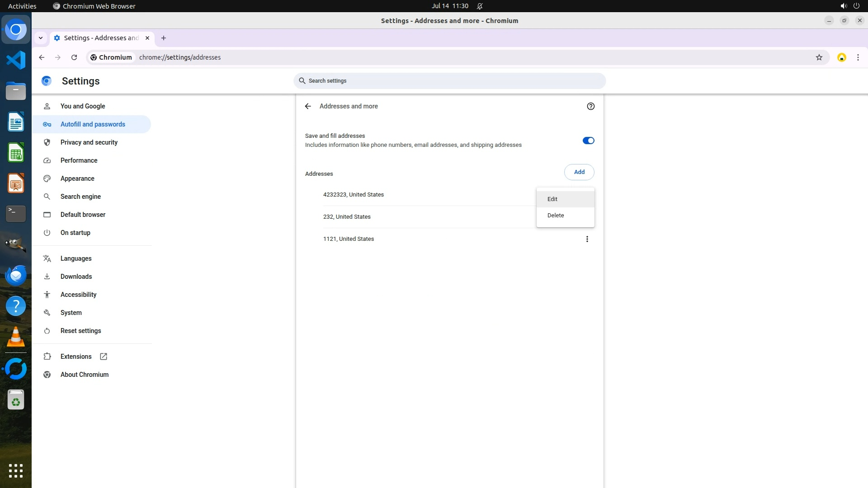
Task: Click the address bar URL field
Action: 407,57
